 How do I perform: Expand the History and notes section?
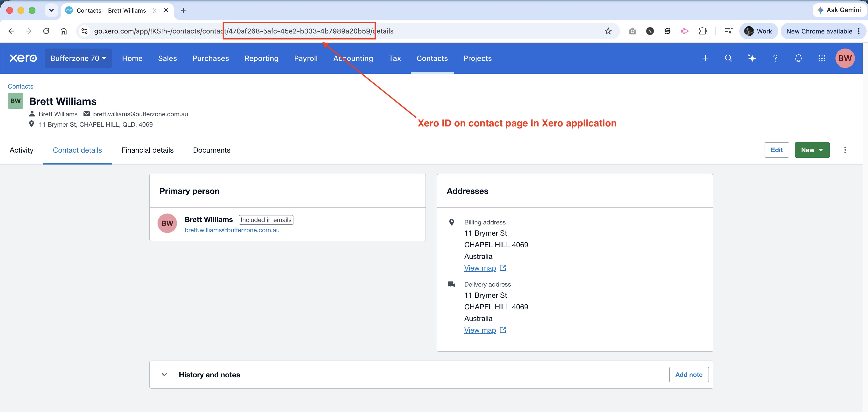pos(164,375)
